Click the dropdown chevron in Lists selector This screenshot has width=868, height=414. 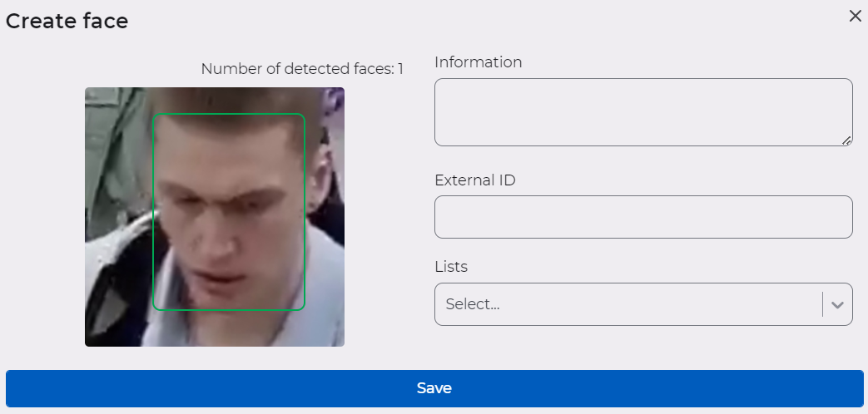837,304
